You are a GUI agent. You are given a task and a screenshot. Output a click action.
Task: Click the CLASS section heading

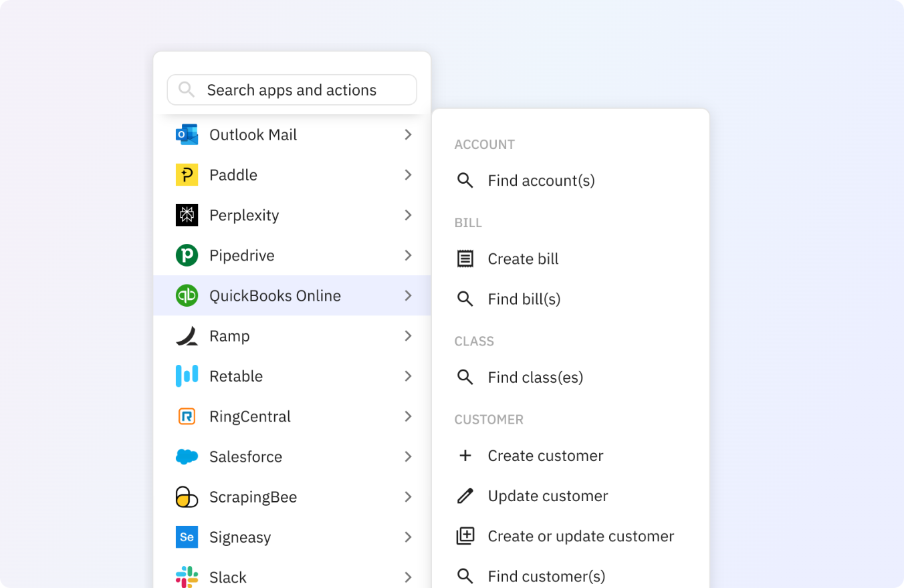coord(474,341)
